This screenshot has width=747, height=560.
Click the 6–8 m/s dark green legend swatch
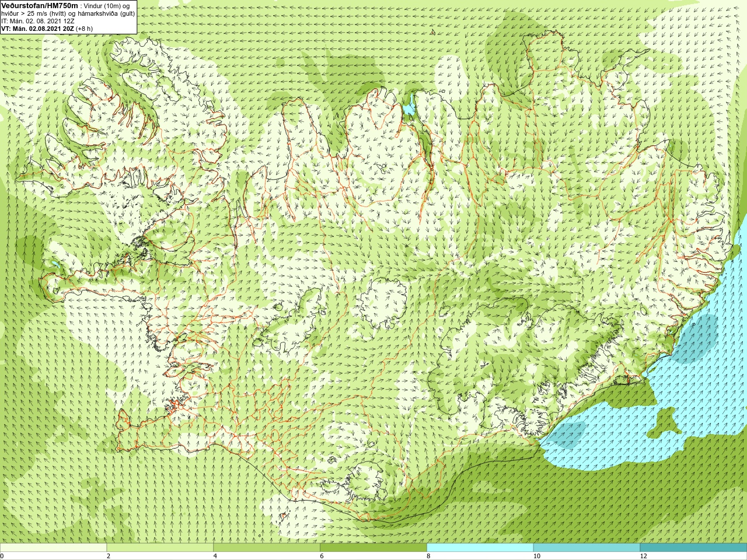pos(373,548)
